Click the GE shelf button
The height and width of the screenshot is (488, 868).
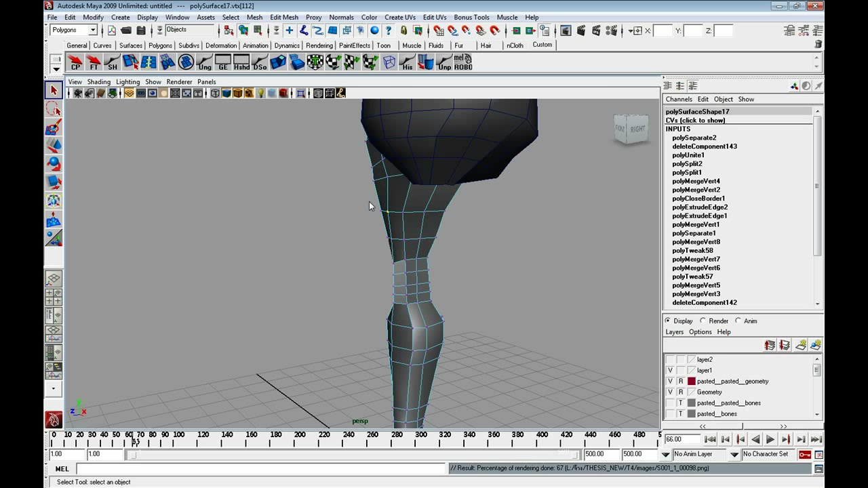pos(222,62)
